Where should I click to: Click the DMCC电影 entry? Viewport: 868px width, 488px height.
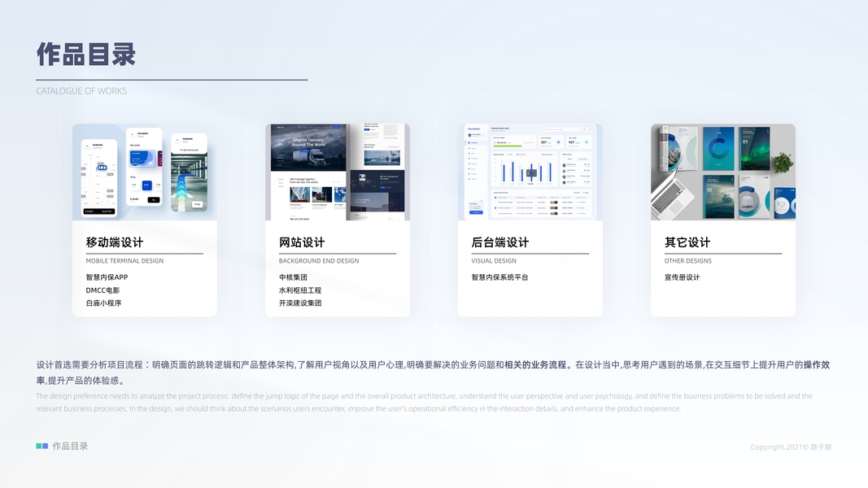pos(103,290)
